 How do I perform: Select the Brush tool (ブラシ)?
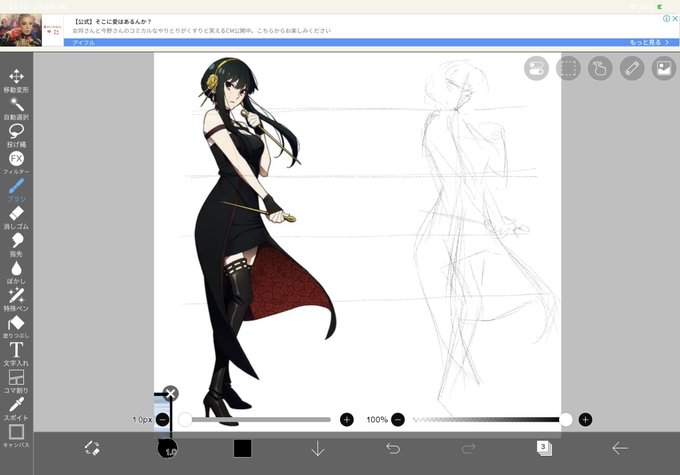tap(16, 190)
